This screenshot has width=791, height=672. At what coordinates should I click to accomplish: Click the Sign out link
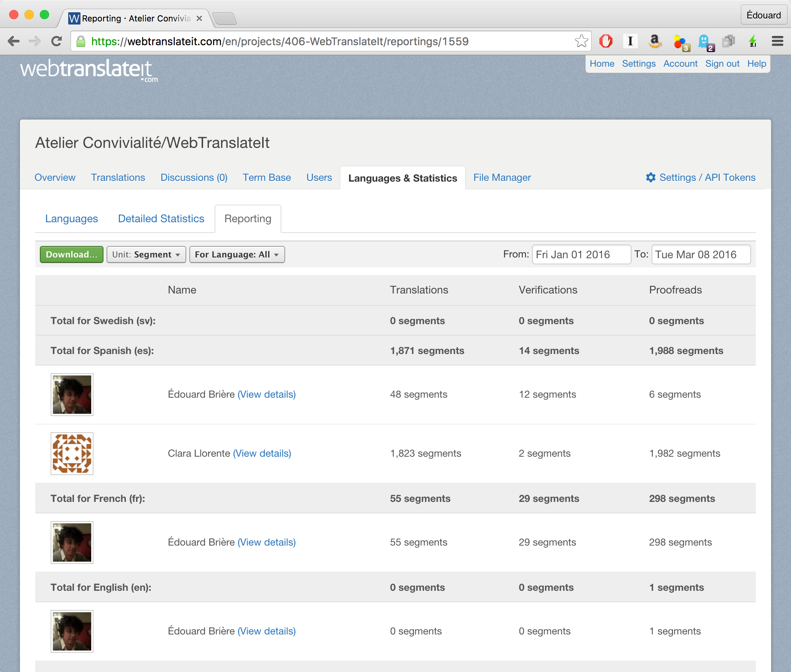pos(722,64)
